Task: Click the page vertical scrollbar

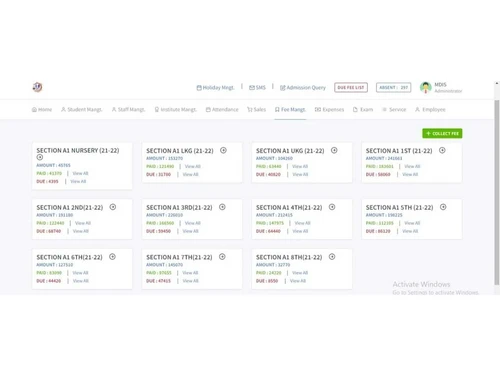Action: 497,193
